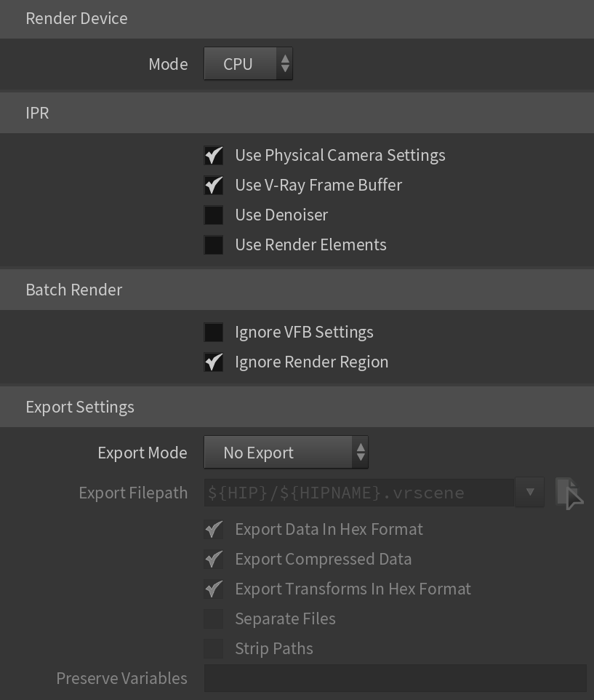594x700 pixels.
Task: Toggle Export Transforms In Hex Format
Action: tap(214, 589)
